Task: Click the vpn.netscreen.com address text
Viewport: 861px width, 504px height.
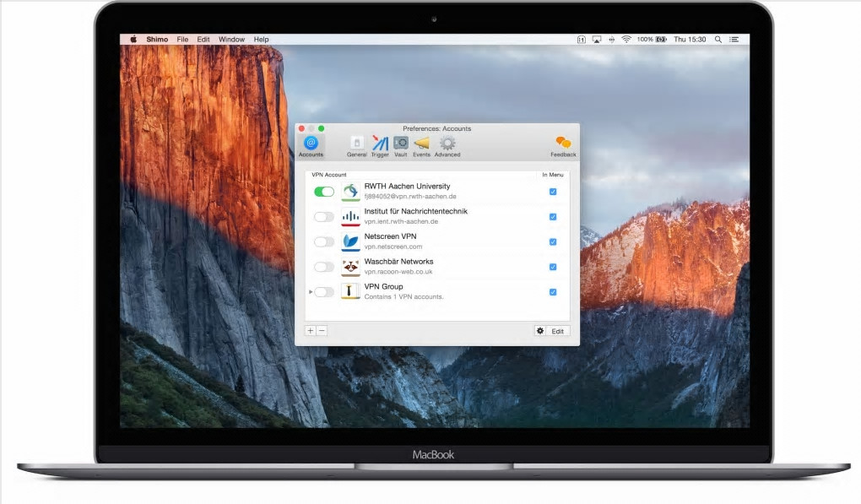Action: click(x=393, y=247)
